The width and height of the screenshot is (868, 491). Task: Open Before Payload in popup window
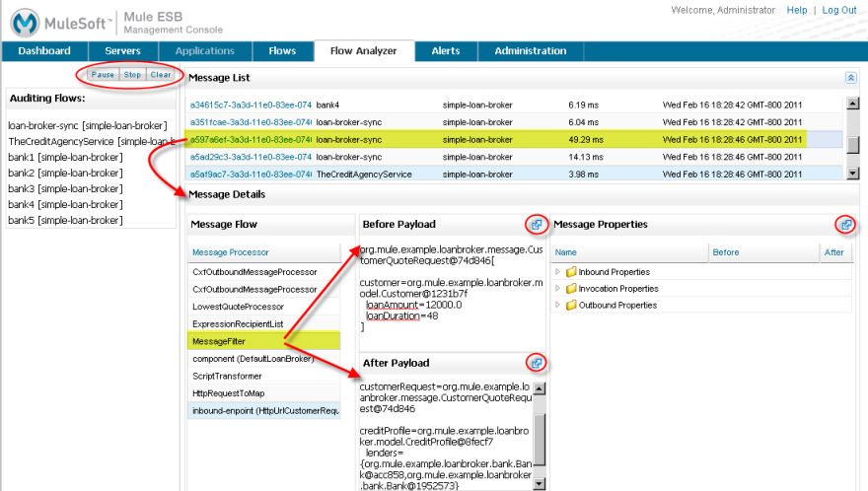(537, 225)
